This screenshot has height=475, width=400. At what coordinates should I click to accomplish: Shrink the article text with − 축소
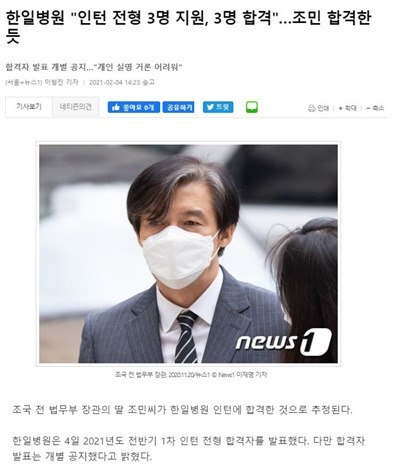pos(375,108)
